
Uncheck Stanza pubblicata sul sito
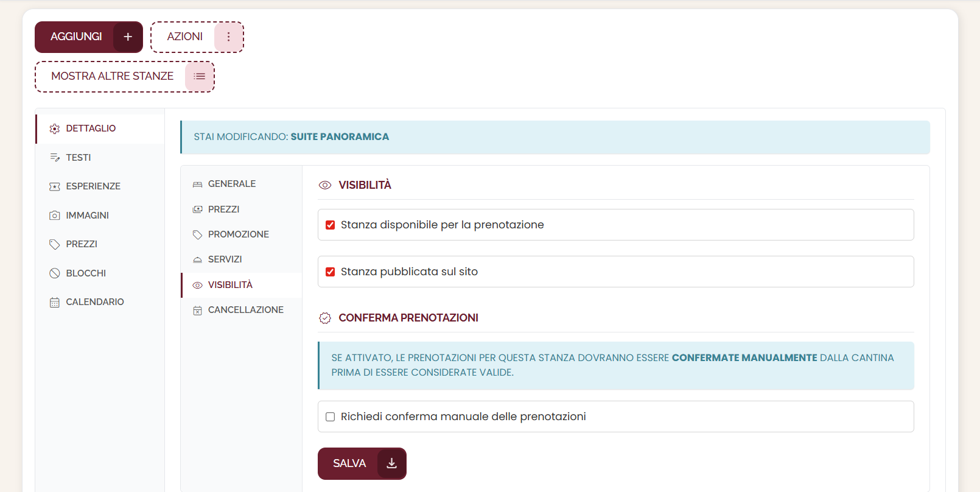331,272
